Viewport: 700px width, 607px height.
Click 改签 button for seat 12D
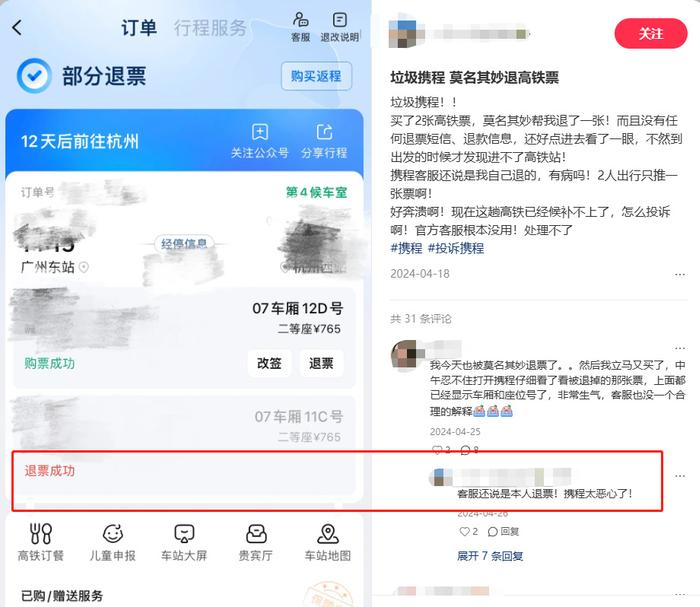coord(269,363)
